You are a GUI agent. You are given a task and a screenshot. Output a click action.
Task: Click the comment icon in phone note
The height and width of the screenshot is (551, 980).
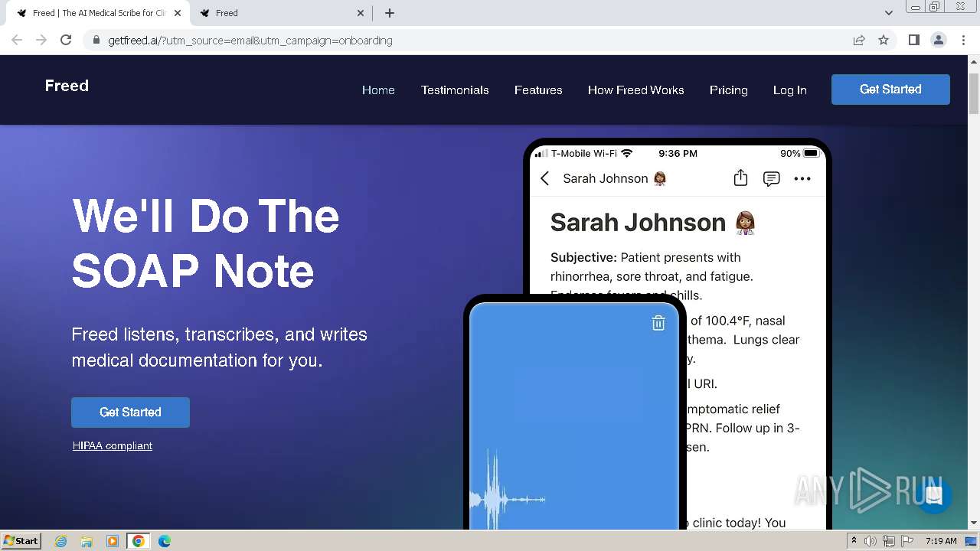(771, 178)
